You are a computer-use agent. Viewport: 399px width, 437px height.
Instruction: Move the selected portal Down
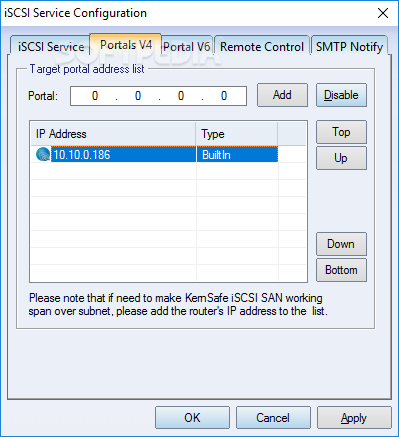click(x=341, y=244)
